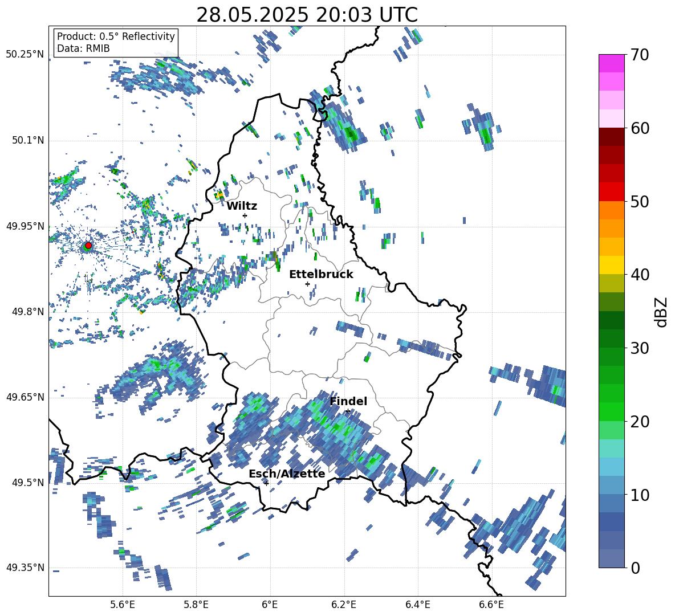Pick the dark green swatch just above 30 dBZ
The width and height of the screenshot is (675, 616).
click(611, 338)
